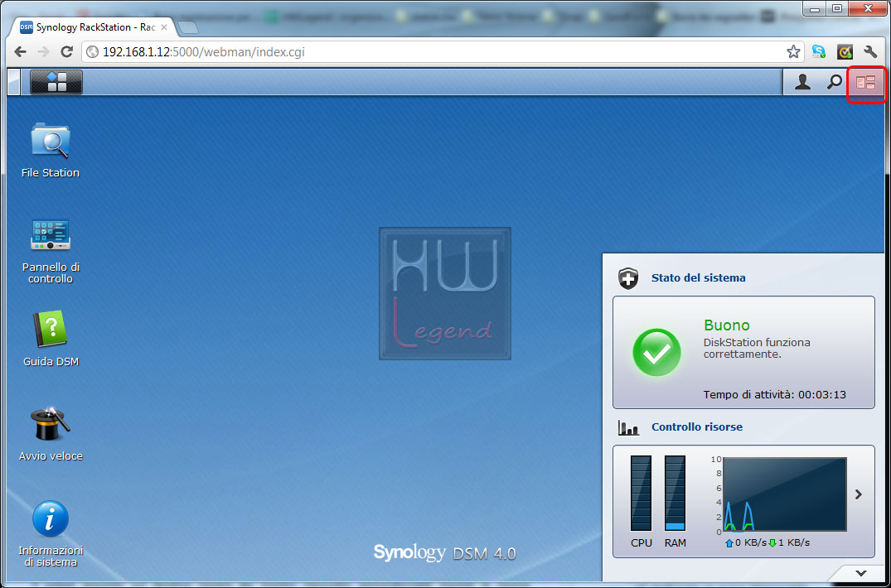
Task: Collapse the widget panel with bottom chevron
Action: 861,572
